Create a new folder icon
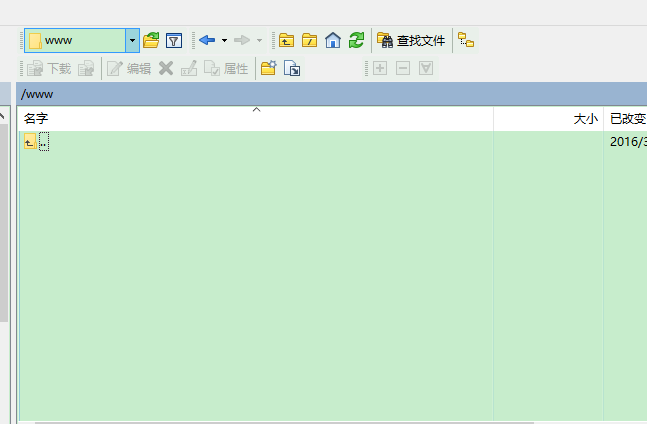Image resolution: width=647 pixels, height=424 pixels. coord(268,69)
